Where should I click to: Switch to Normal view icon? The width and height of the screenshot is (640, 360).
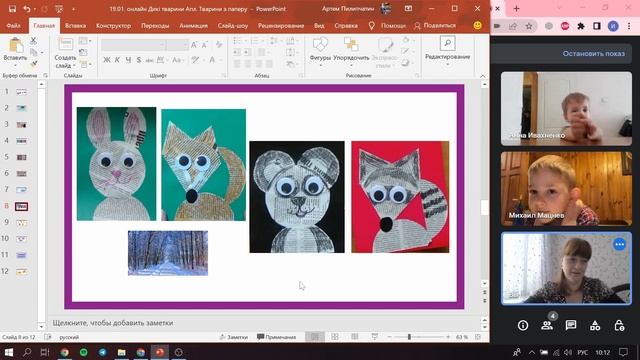tap(315, 337)
